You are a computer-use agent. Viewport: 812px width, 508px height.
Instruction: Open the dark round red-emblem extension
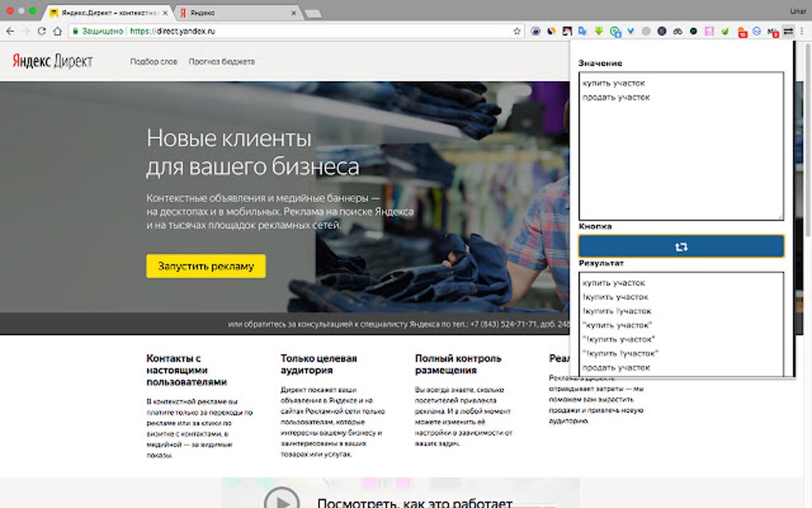[662, 31]
